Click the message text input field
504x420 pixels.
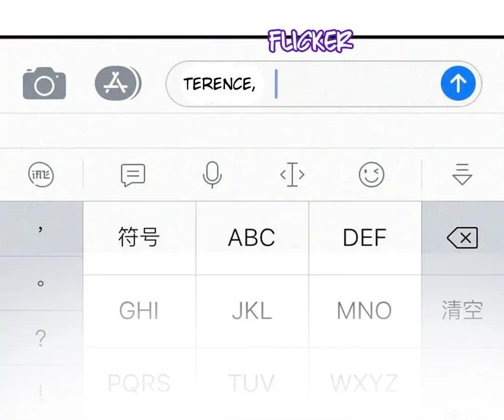click(x=324, y=84)
